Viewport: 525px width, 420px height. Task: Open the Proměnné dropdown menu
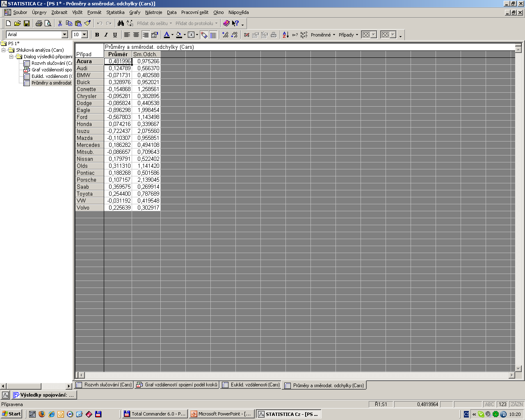pyautogui.click(x=323, y=35)
